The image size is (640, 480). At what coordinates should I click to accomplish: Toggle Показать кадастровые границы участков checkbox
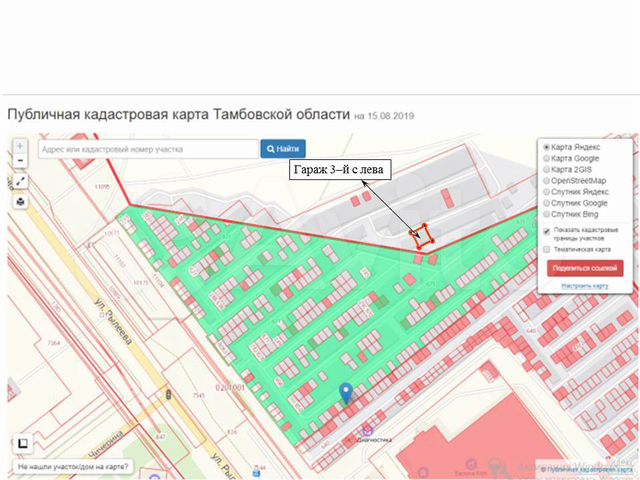[x=547, y=231]
